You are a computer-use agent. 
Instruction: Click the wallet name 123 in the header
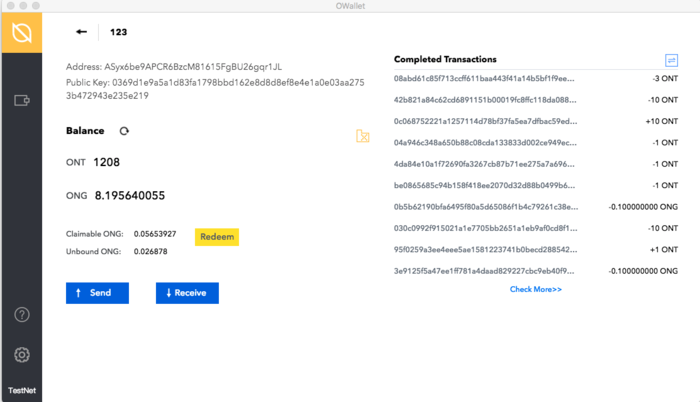click(x=118, y=32)
